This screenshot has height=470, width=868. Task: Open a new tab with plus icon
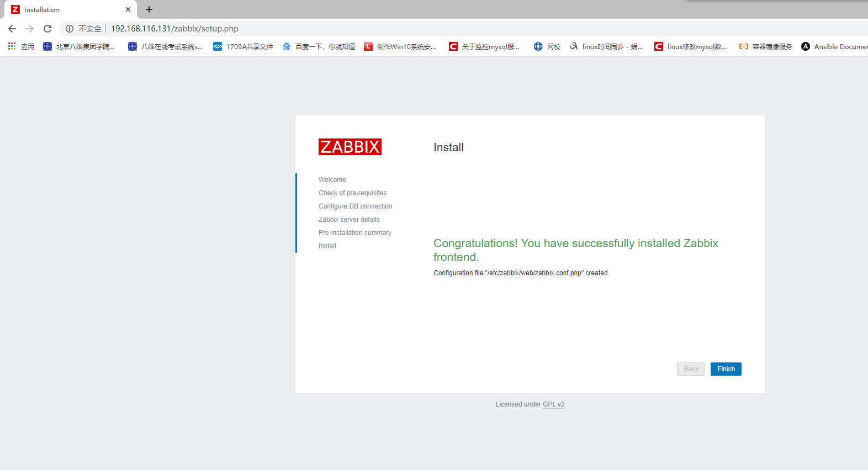[x=149, y=9]
